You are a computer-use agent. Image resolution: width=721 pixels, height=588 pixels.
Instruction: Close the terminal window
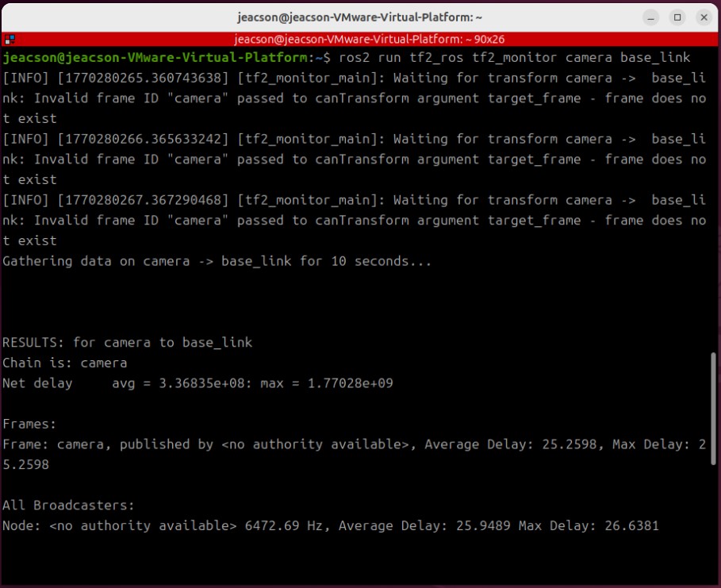click(703, 17)
